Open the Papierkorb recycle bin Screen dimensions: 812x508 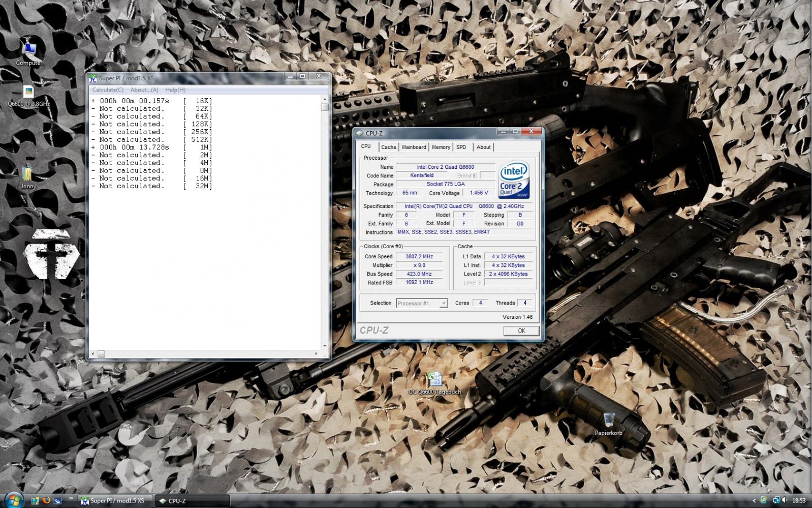609,424
